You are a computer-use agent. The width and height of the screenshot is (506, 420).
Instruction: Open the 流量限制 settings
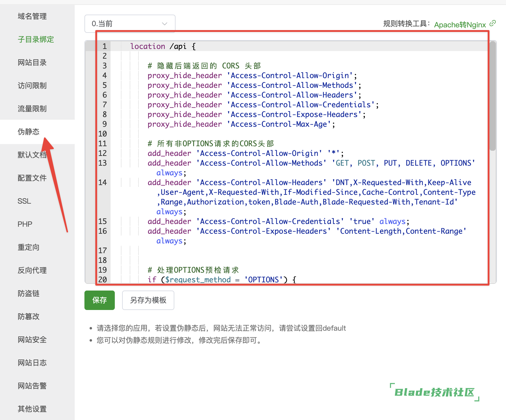tap(32, 109)
